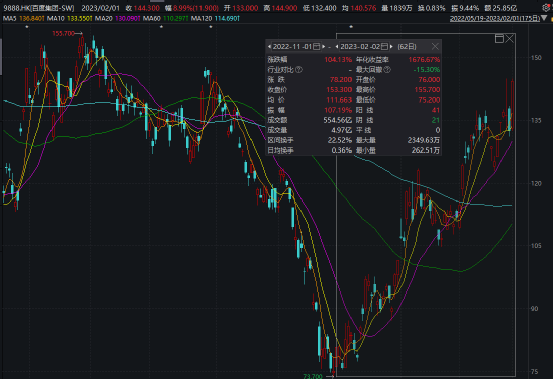Click the 最低价 value 75.200

[429, 100]
